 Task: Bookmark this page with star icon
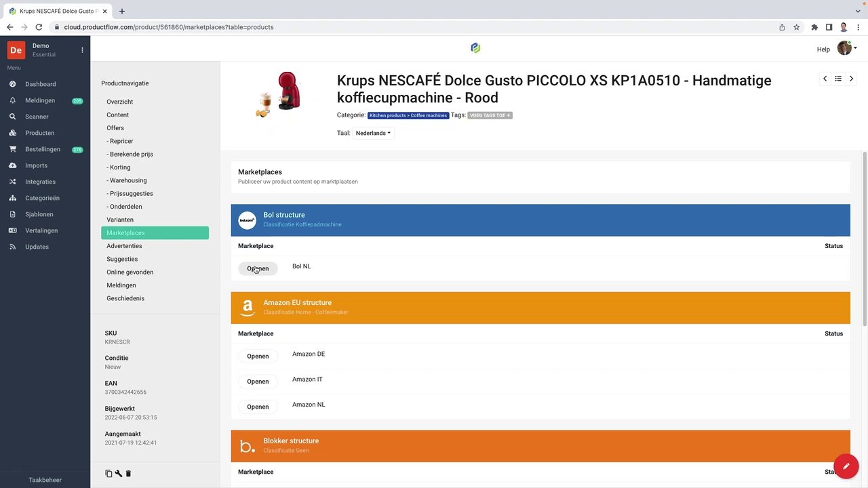[x=796, y=27]
